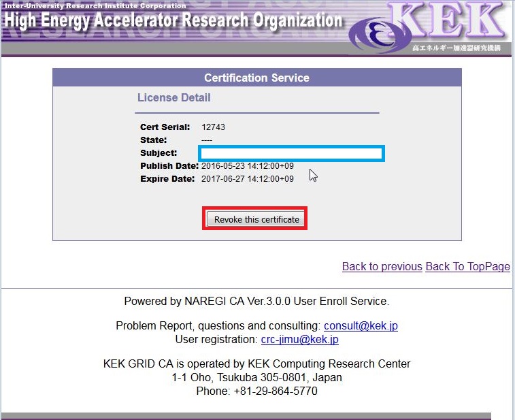Click the blank Subject field box
Viewport: 515px width, 420px height.
(292, 153)
